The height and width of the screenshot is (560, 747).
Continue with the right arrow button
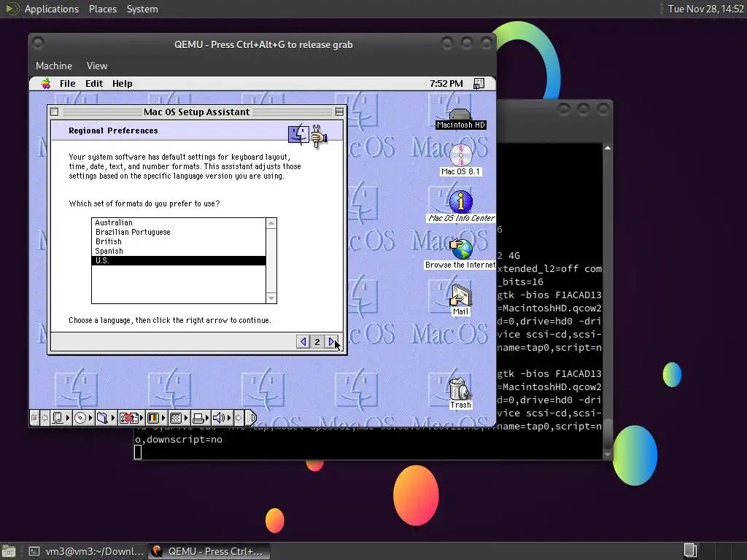331,341
